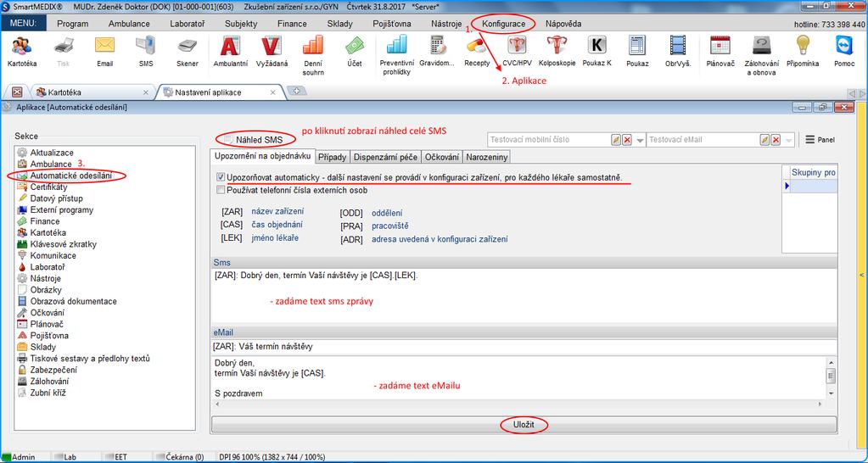Image resolution: width=868 pixels, height=463 pixels.
Task: Open the ObrVyš film icon
Action: tap(678, 52)
